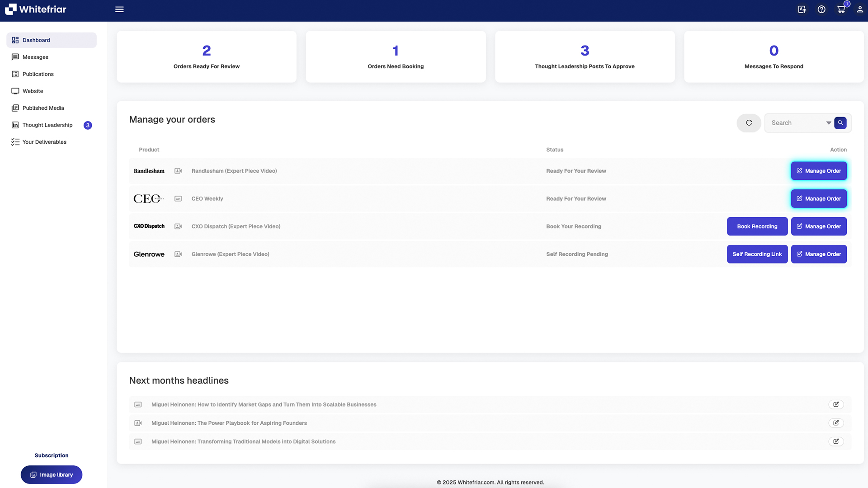The image size is (868, 488).
Task: Open the Self Recording Link for Glenrowe
Action: pos(757,254)
